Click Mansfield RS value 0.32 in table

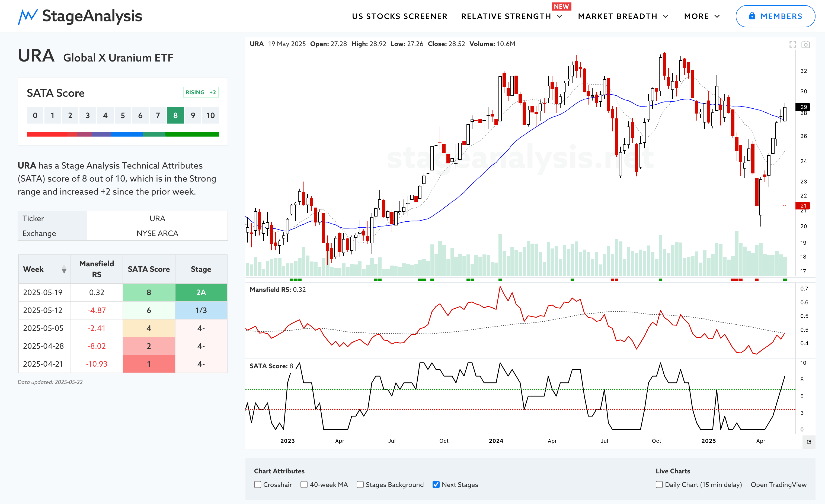(97, 292)
